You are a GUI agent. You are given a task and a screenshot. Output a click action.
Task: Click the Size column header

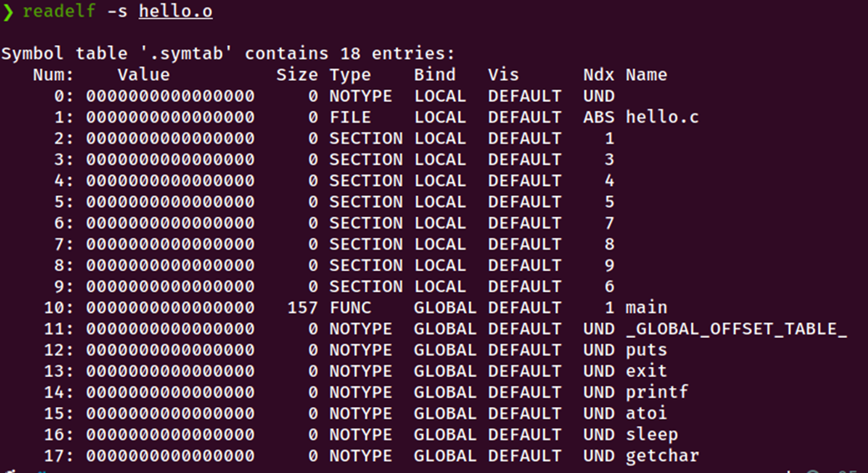(x=297, y=75)
